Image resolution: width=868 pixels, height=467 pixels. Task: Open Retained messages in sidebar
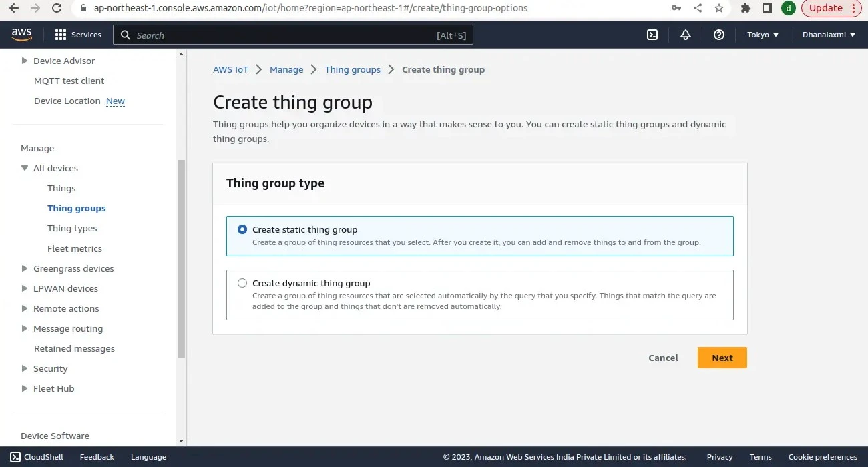(74, 348)
